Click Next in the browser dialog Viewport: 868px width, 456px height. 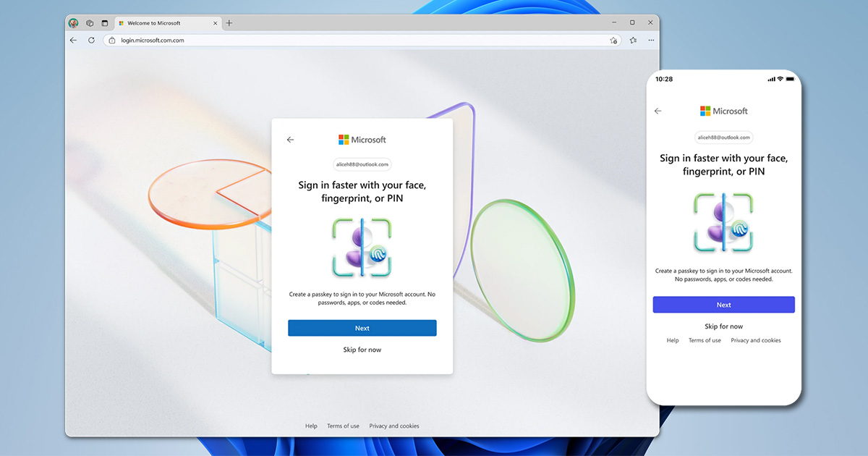click(362, 328)
